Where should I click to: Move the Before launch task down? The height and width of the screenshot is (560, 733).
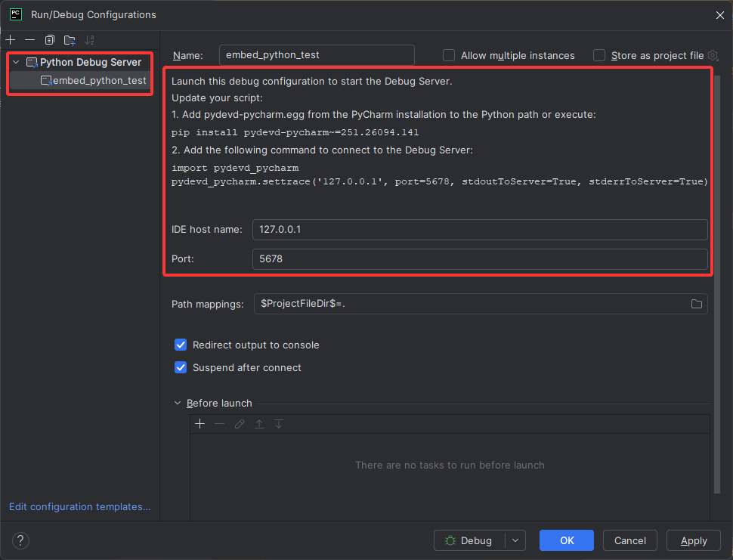(x=279, y=424)
